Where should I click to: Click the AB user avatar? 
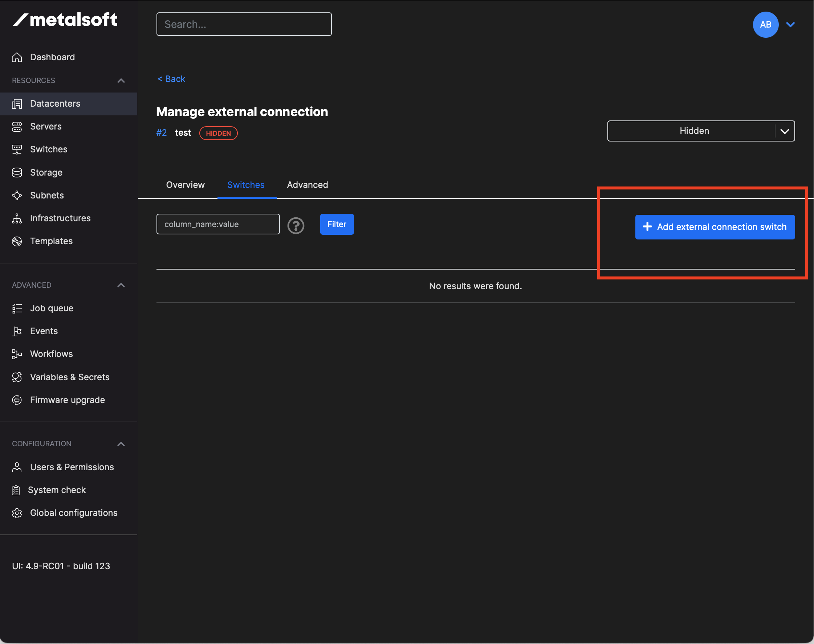click(765, 25)
